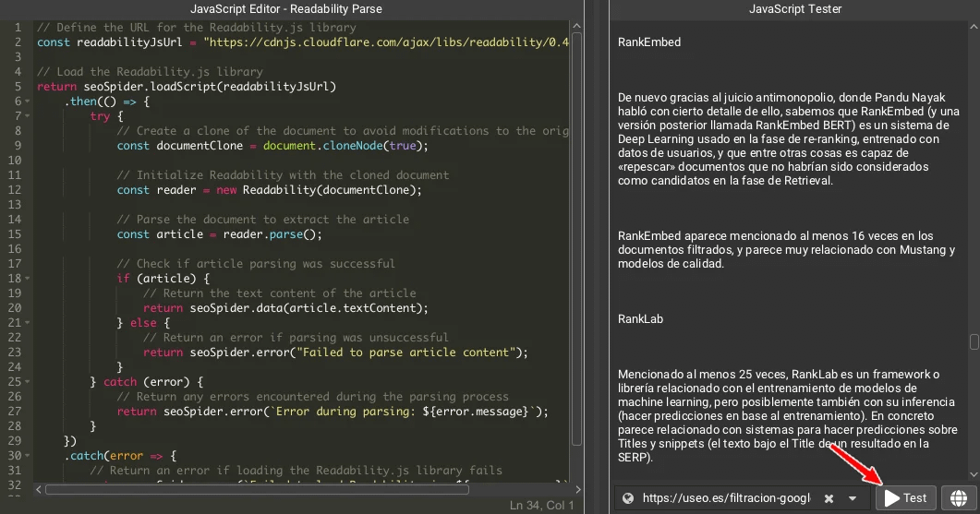Click 'new Readability(documentClone)' on line 12

click(x=316, y=190)
